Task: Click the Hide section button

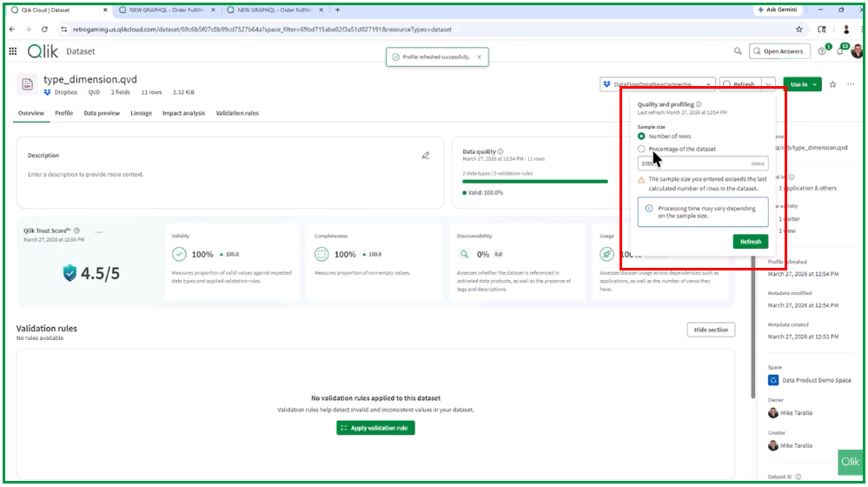Action: pyautogui.click(x=711, y=330)
